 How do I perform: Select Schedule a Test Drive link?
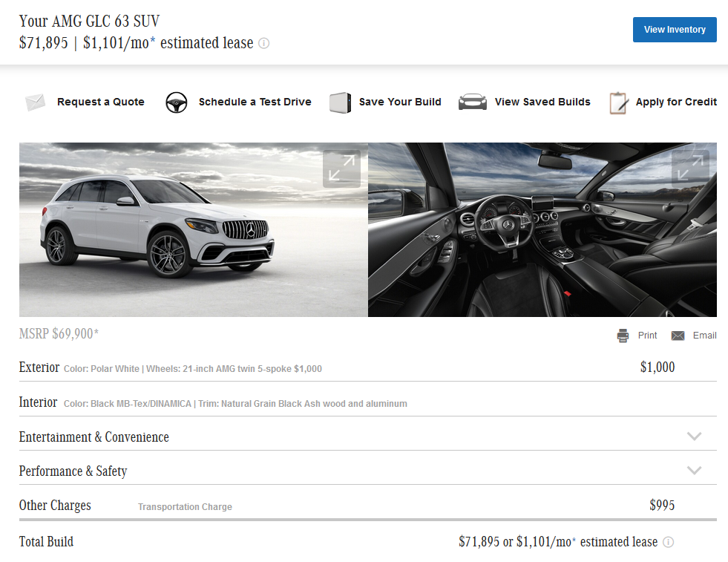click(255, 102)
